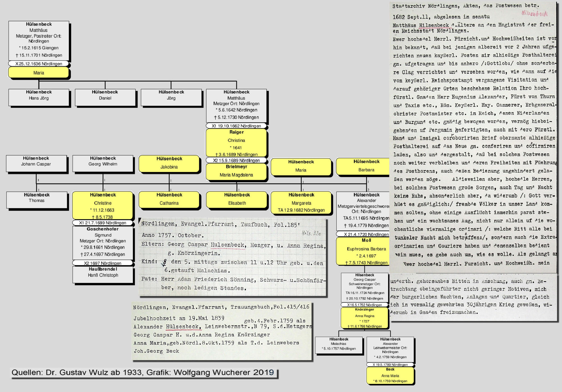Screen dimensions: 562x392
Task: Select the Hanß Christoph Haußbrendel box
Action: 103,274
